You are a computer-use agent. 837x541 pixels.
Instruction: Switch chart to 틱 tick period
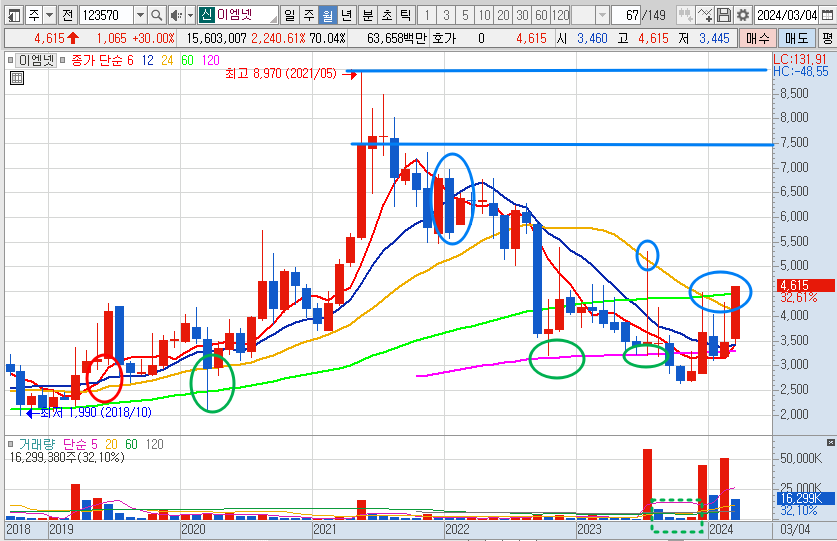click(x=406, y=15)
